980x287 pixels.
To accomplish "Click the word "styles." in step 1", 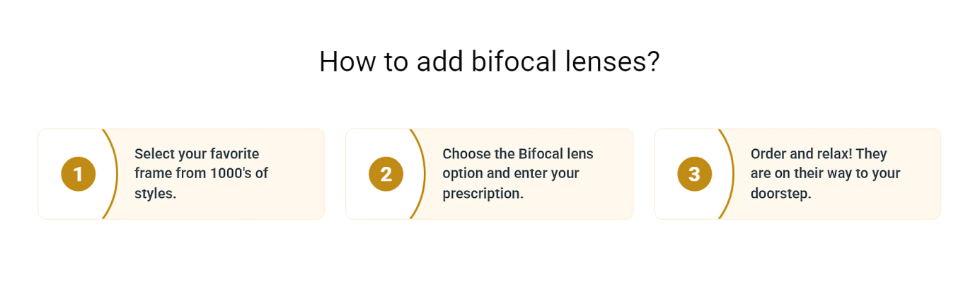I will [155, 193].
